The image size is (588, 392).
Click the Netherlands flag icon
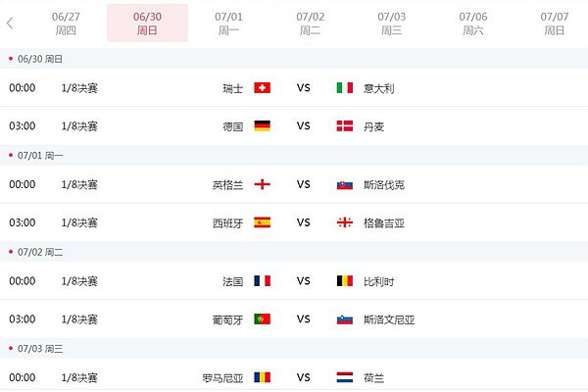(345, 377)
